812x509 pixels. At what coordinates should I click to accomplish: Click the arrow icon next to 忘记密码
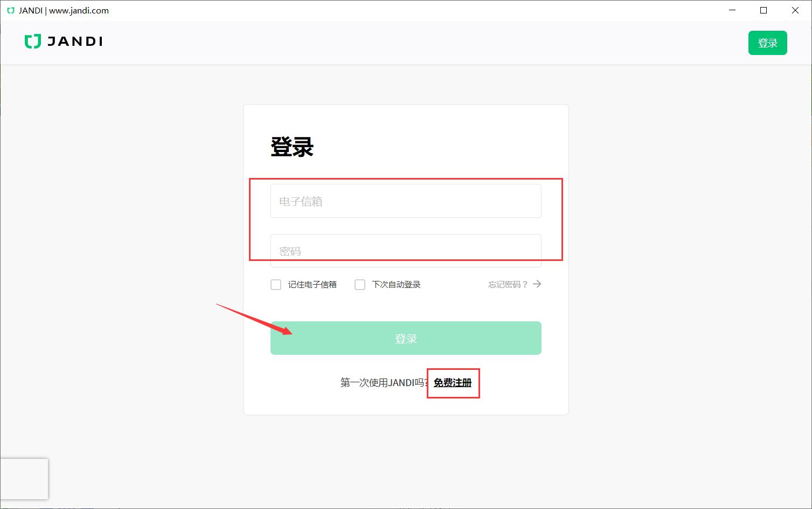click(537, 284)
